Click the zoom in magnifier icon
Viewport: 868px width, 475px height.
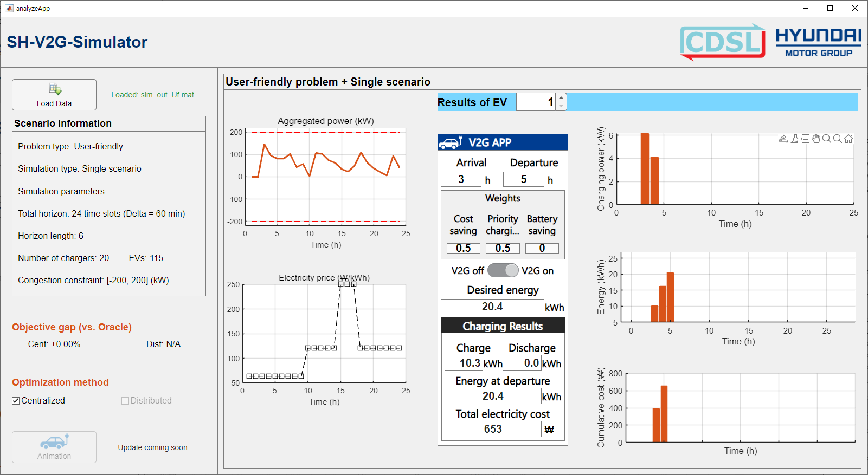(x=827, y=139)
